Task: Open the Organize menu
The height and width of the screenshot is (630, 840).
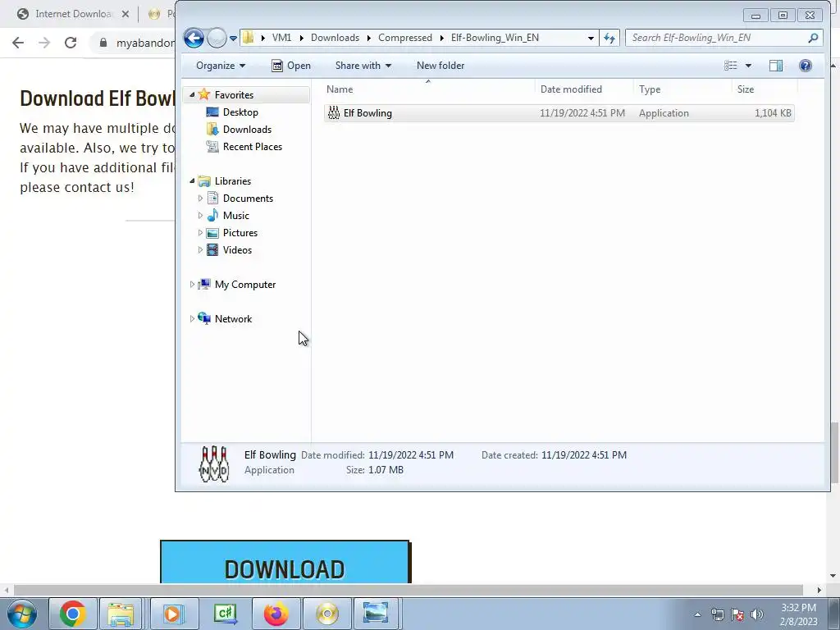Action: [220, 66]
